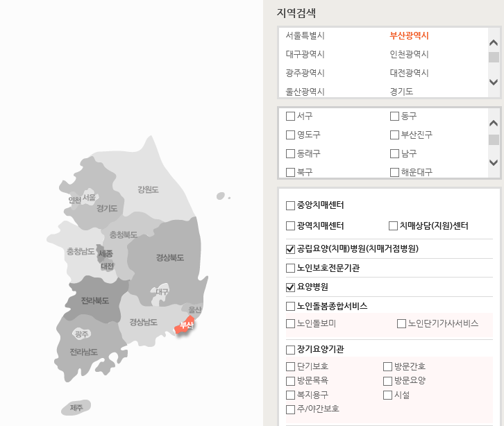
Task: Enable the 중앙치매센터 checkbox
Action: tap(290, 205)
